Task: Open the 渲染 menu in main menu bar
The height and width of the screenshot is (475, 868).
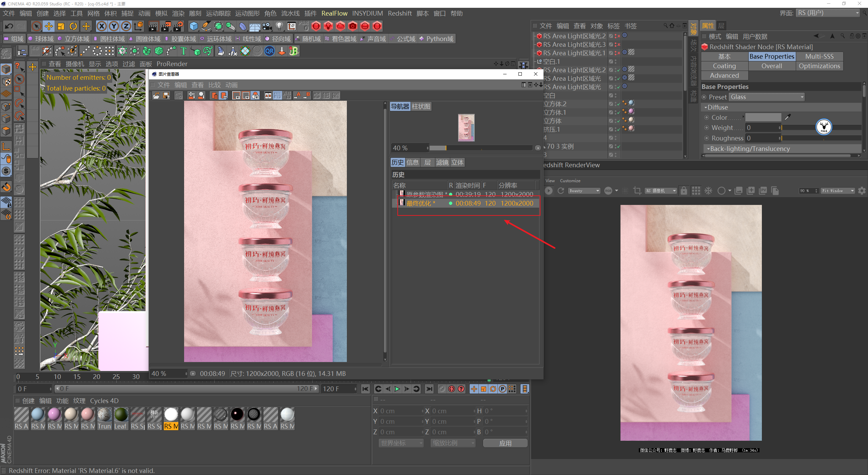Action: (178, 13)
